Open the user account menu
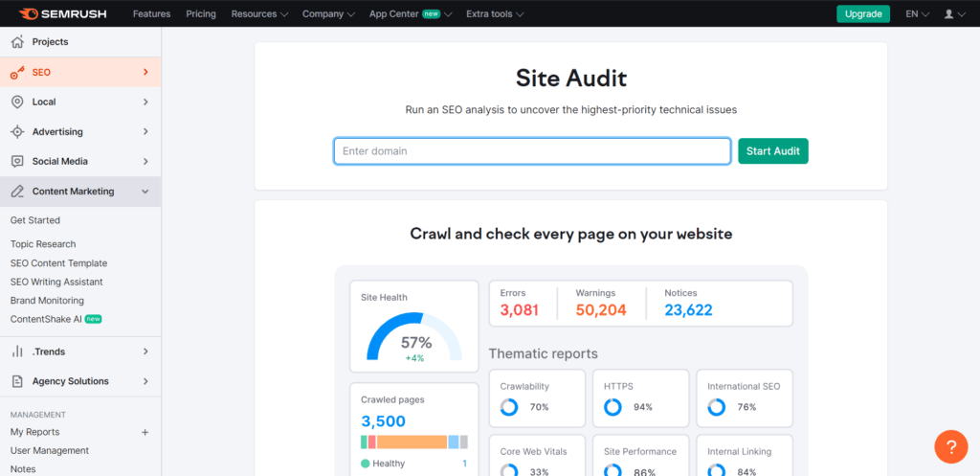The height and width of the screenshot is (476, 980). point(953,14)
